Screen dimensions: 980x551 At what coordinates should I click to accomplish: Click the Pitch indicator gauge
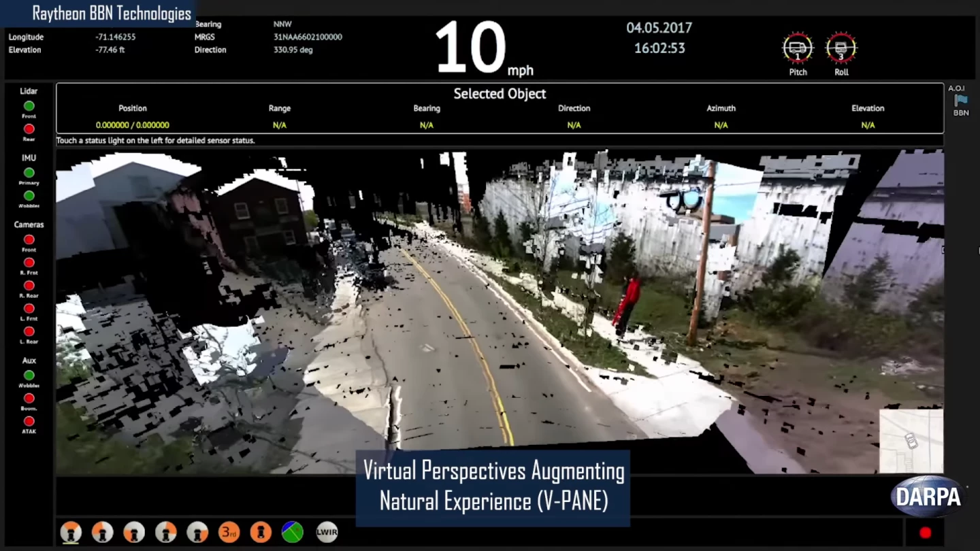(798, 49)
